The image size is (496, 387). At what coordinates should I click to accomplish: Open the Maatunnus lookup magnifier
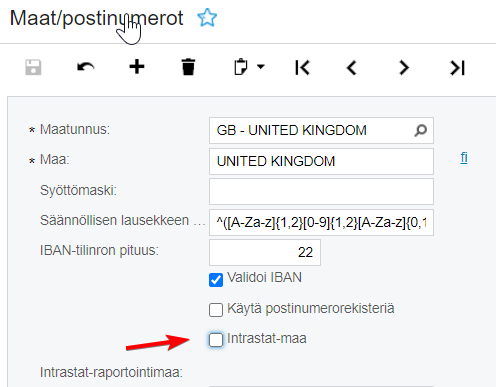pos(421,130)
